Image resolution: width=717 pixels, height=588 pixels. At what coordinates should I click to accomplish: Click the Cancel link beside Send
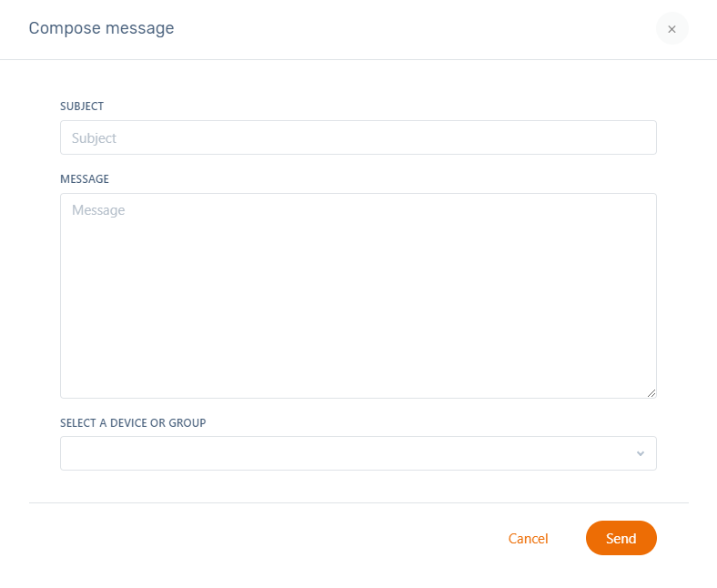click(528, 539)
